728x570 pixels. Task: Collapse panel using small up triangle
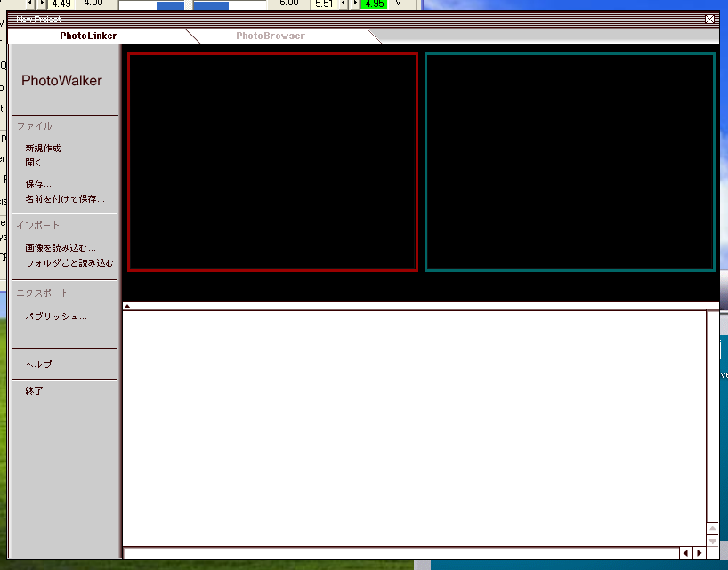coord(127,306)
